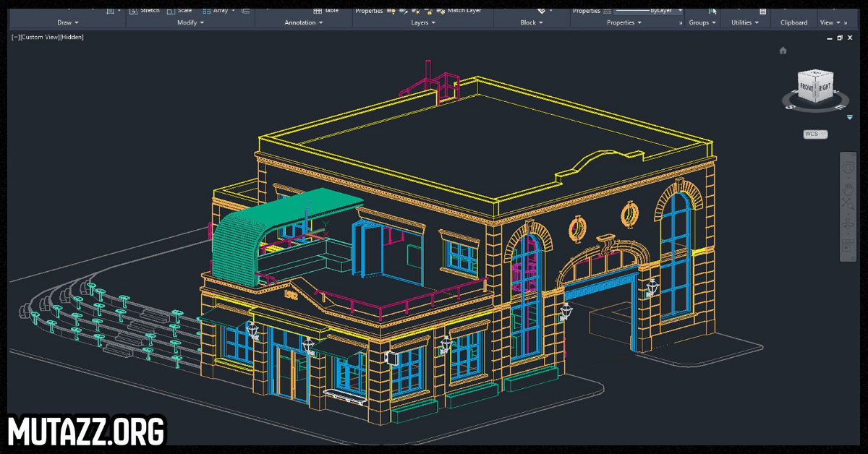868x454 pixels.
Task: Choose the Array tool
Action: [216, 10]
